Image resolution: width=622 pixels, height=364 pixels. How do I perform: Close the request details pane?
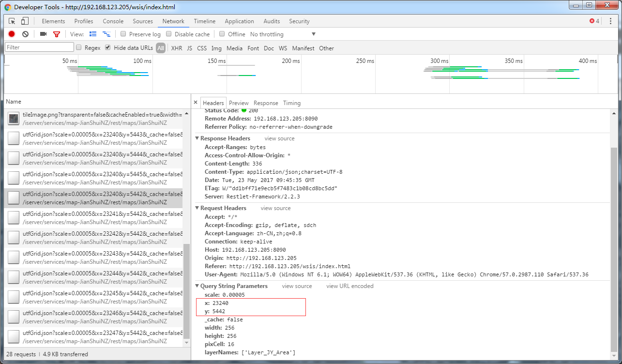(x=196, y=103)
